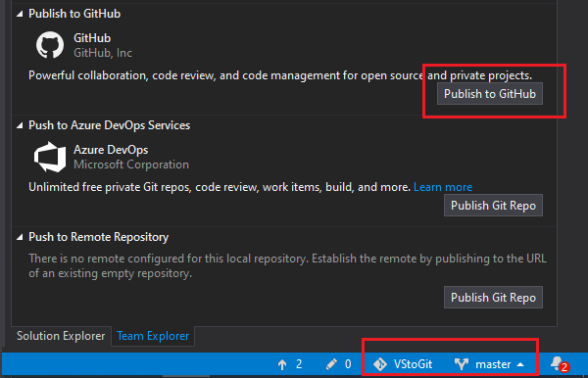Select the Team Explorer tab

(153, 336)
